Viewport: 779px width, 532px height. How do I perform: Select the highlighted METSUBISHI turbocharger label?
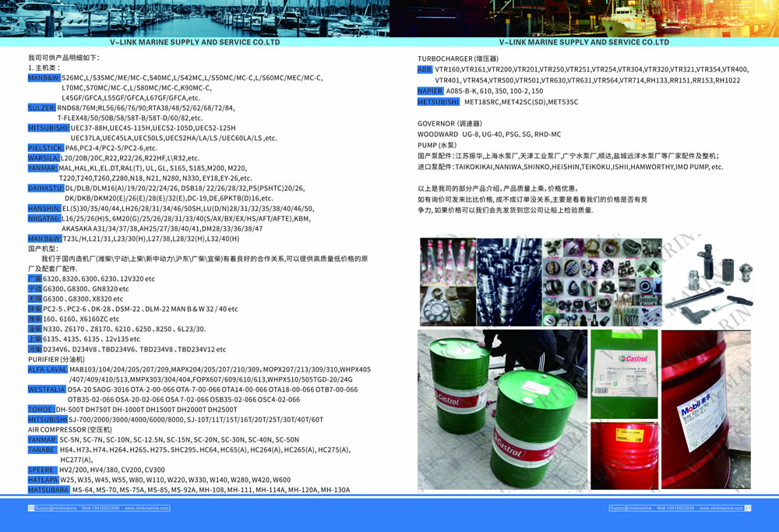click(439, 102)
